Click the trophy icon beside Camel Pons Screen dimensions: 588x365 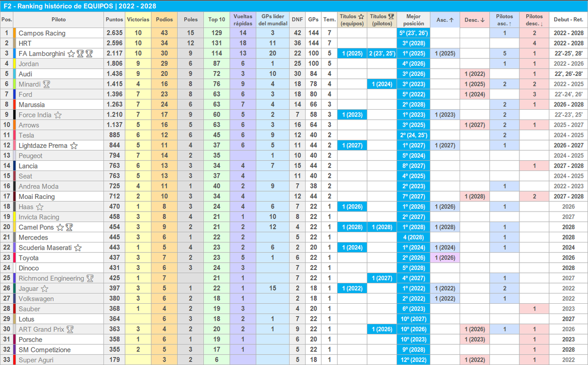(70, 227)
